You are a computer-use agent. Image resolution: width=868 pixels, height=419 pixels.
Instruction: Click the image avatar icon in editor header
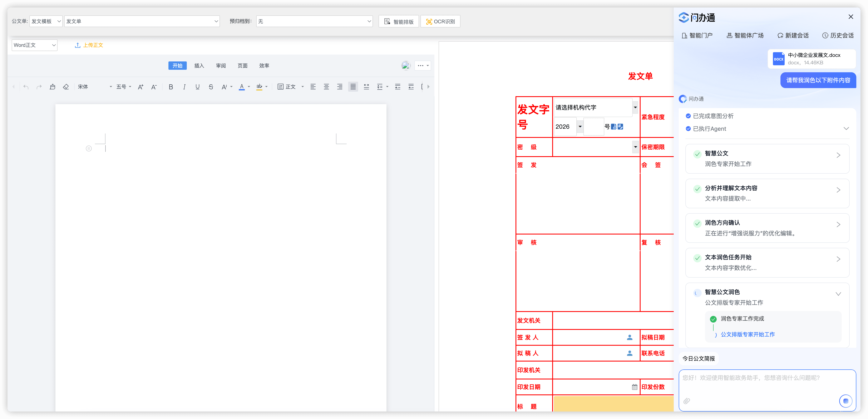(406, 66)
